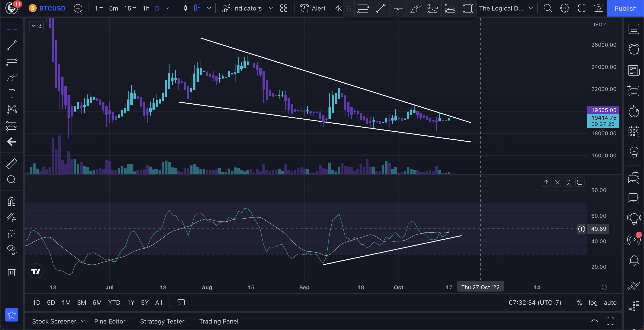
Task: Toggle hide all drawings eye icon
Action: point(11,250)
